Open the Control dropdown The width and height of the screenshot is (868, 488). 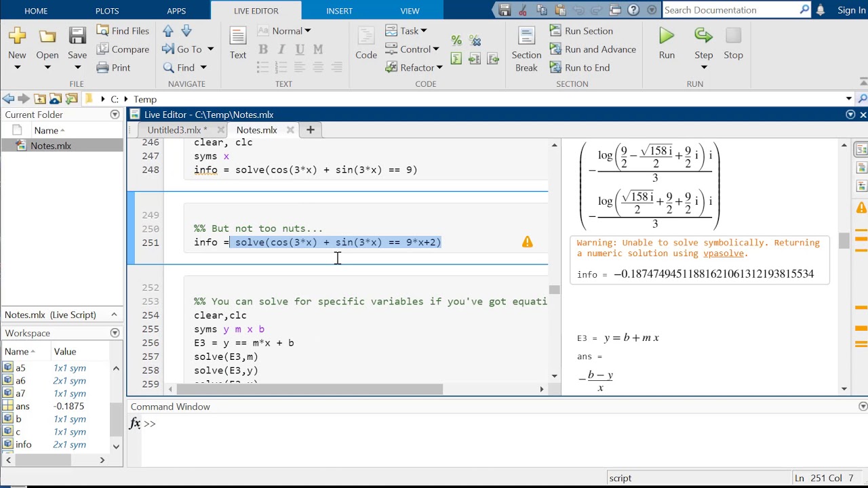[412, 49]
